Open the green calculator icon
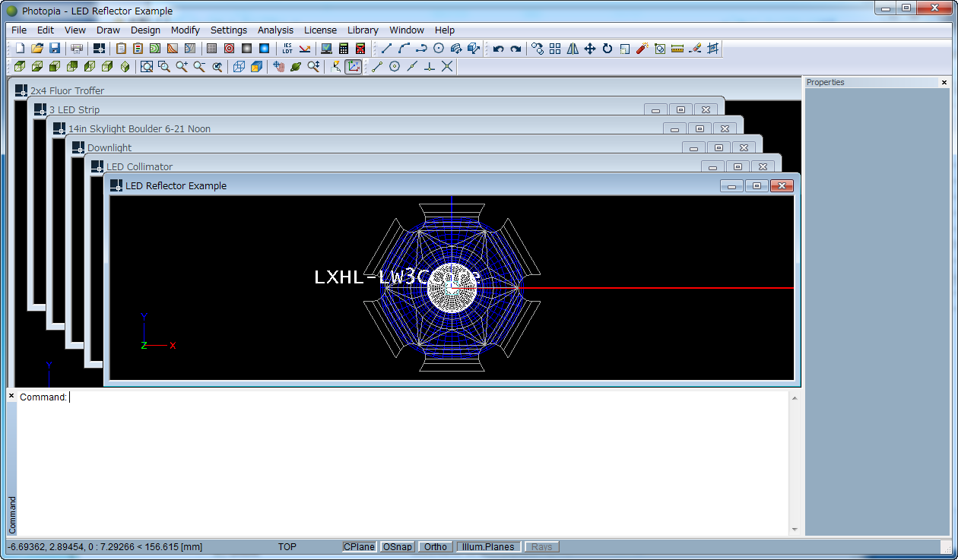 pos(344,49)
